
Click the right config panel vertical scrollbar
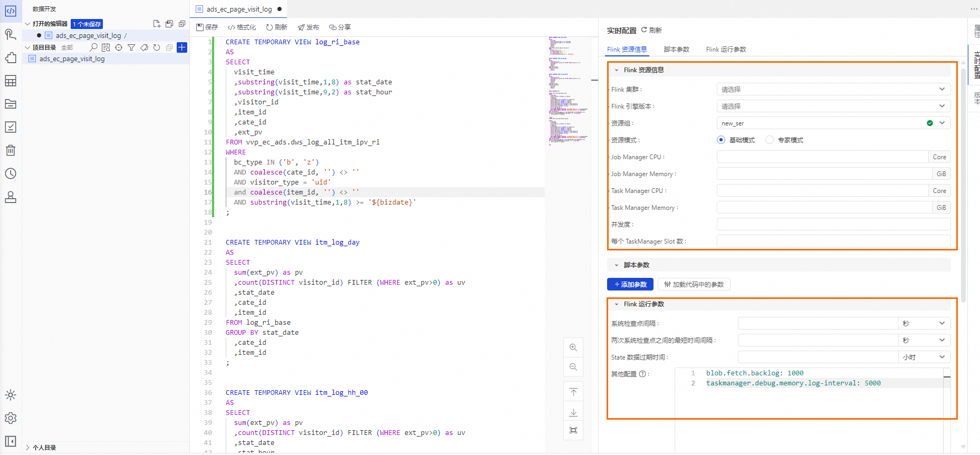tap(963, 185)
